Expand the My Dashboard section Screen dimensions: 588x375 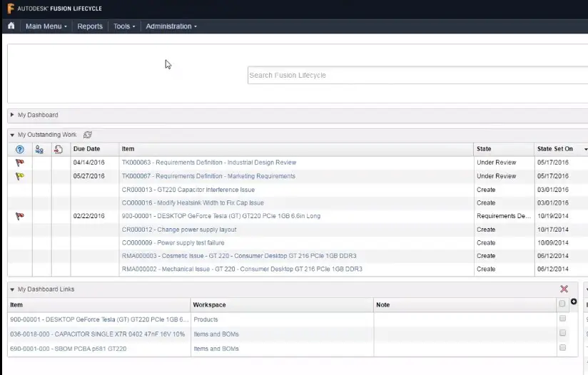click(x=12, y=115)
